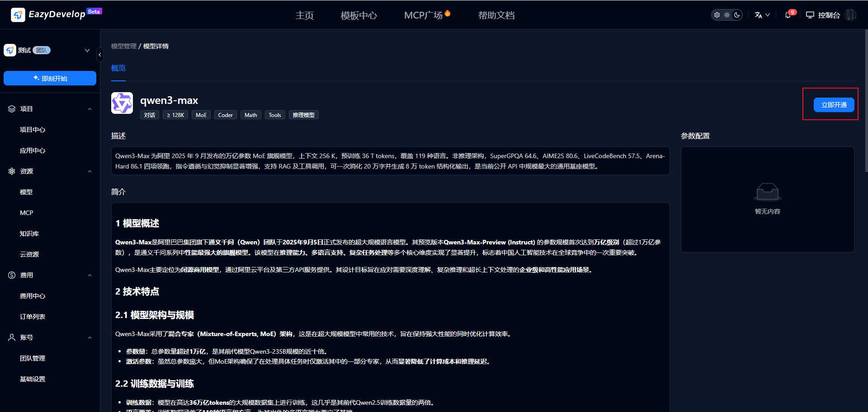Collapse the sidebar with the arrow handle
Viewport: 868px width, 412px height.
coord(100,55)
